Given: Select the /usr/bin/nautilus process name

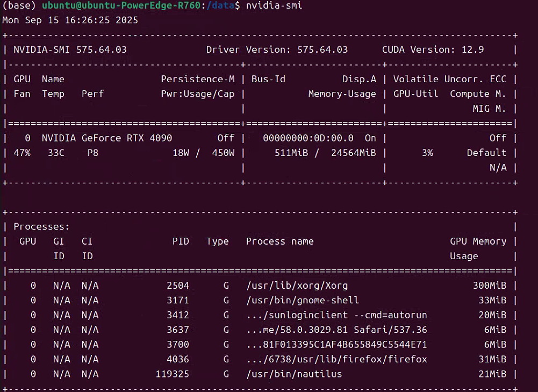Looking at the screenshot, I should 294,374.
